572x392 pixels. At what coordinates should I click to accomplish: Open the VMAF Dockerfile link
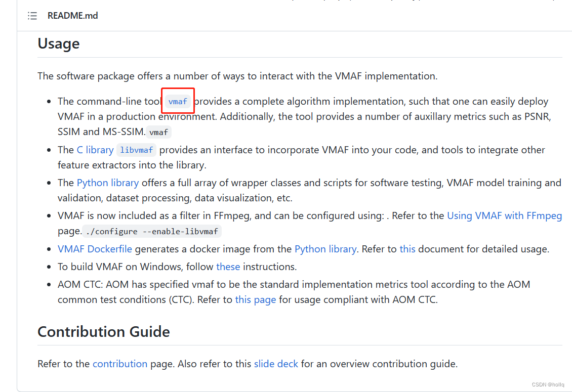[x=95, y=249]
